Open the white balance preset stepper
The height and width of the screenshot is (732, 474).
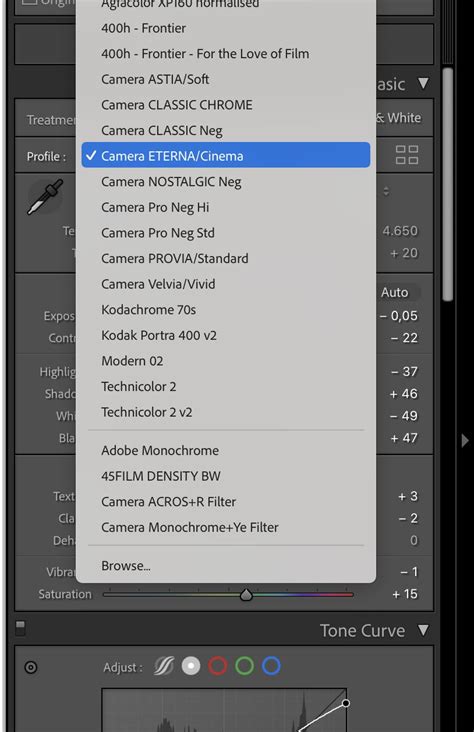(386, 191)
